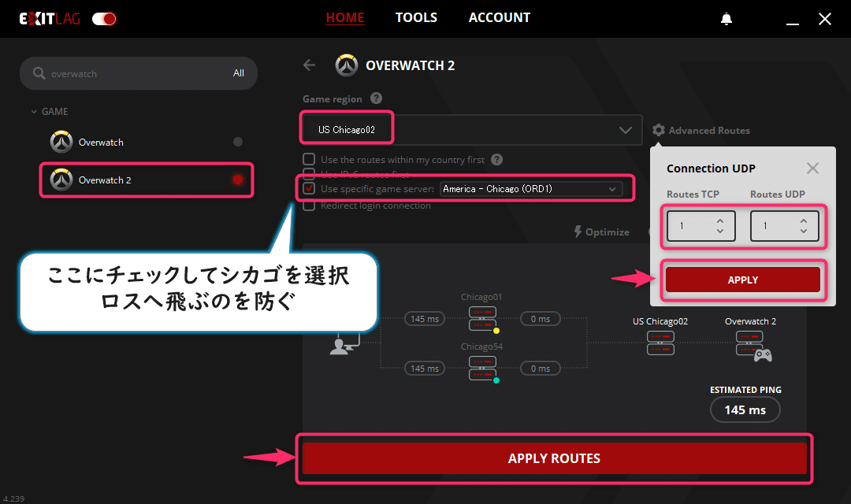This screenshot has height=504, width=851.
Task: Click the Chicago54 server icon
Action: (x=482, y=369)
